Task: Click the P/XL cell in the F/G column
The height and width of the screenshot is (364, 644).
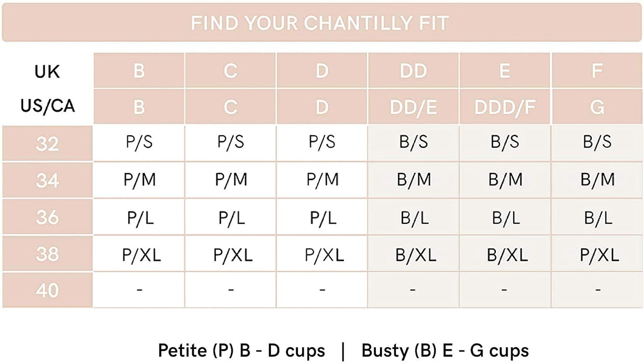Action: [597, 254]
